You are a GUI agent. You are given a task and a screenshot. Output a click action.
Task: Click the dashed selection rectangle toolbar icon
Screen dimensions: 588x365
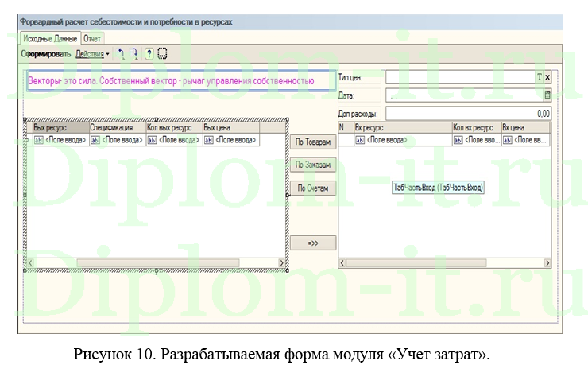tap(163, 54)
